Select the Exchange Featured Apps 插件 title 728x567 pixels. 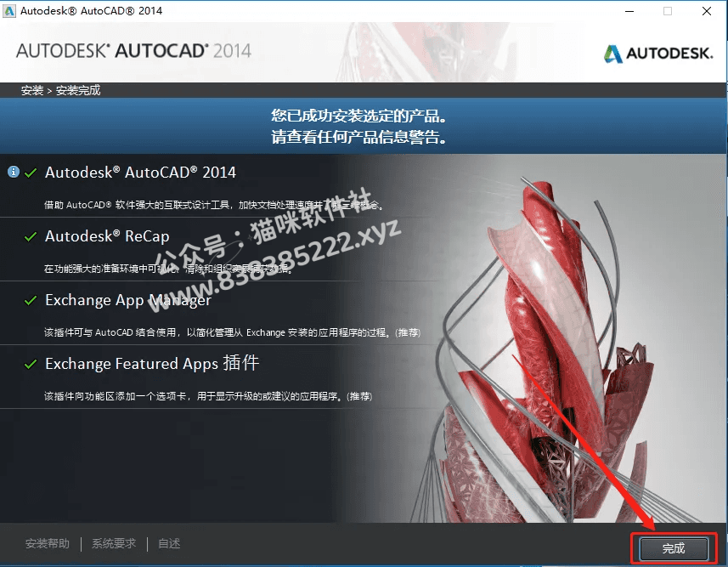152,363
